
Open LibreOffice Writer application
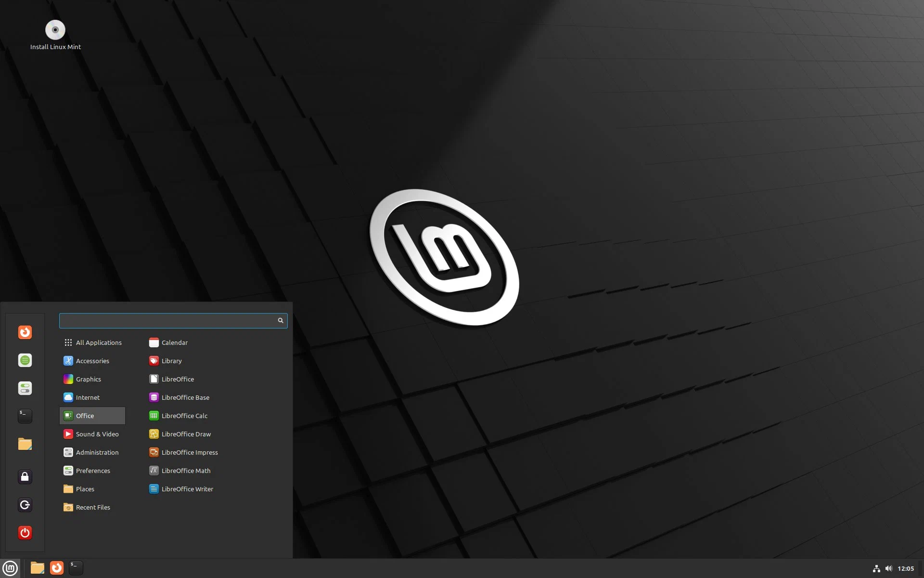(187, 488)
